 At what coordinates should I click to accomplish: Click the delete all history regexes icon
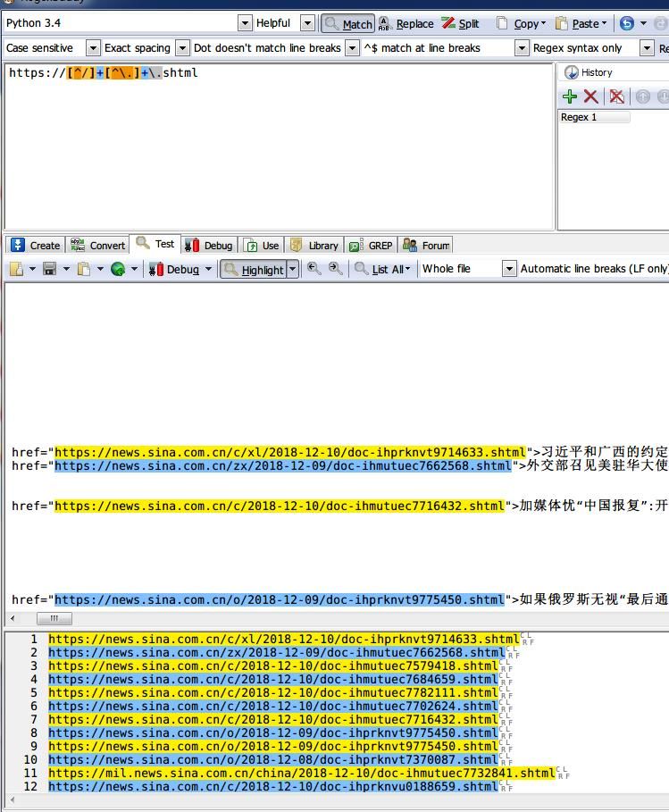pyautogui.click(x=616, y=96)
